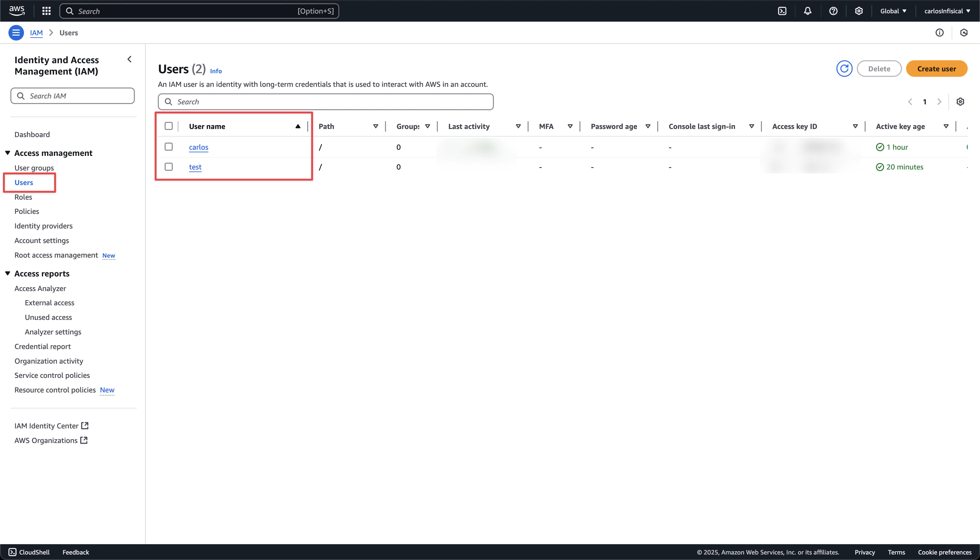Open the notifications bell

tap(807, 11)
